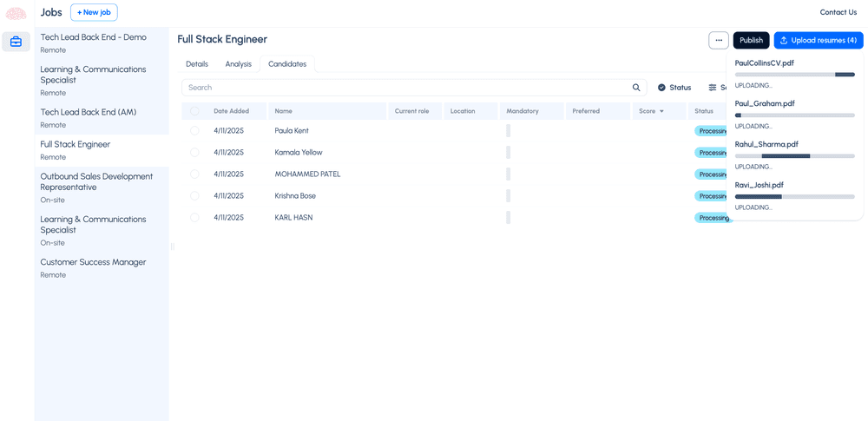Select the checkbox for Krishna Bose
The width and height of the screenshot is (868, 421).
click(194, 196)
